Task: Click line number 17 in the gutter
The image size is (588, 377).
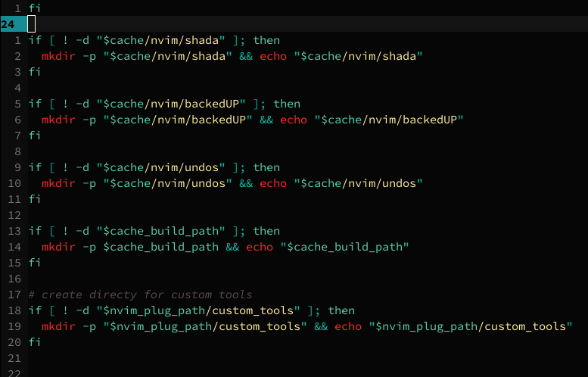Action: pos(14,294)
